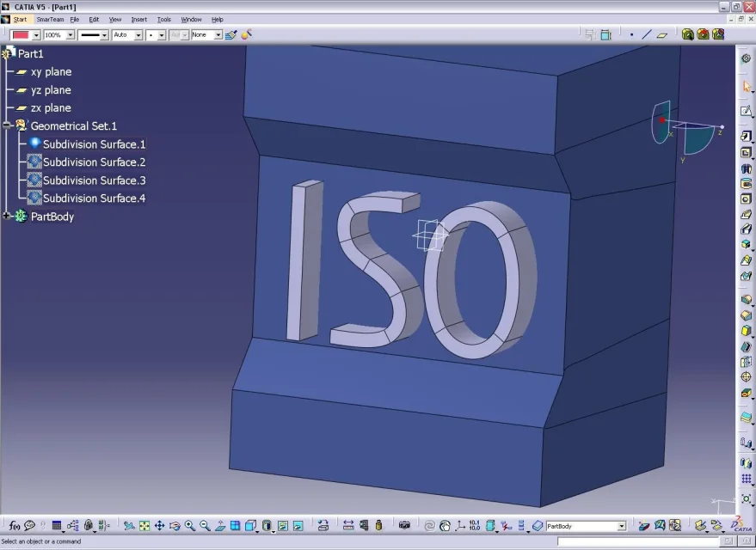Click the compass red manipulation point
The height and width of the screenshot is (550, 756).
point(662,120)
